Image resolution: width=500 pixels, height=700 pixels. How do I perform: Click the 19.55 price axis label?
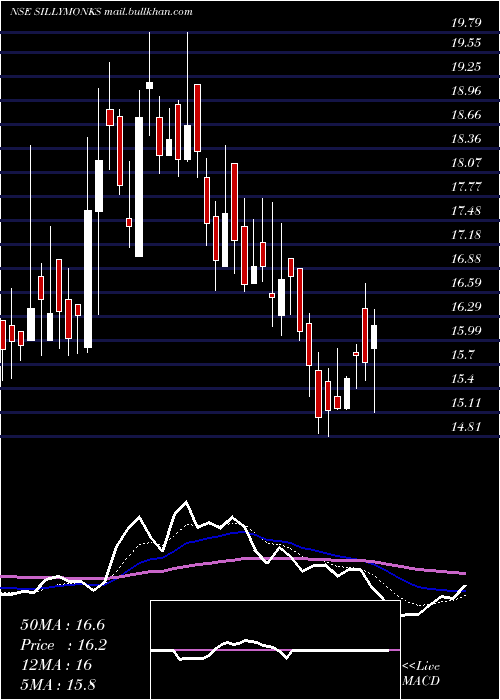pos(466,43)
